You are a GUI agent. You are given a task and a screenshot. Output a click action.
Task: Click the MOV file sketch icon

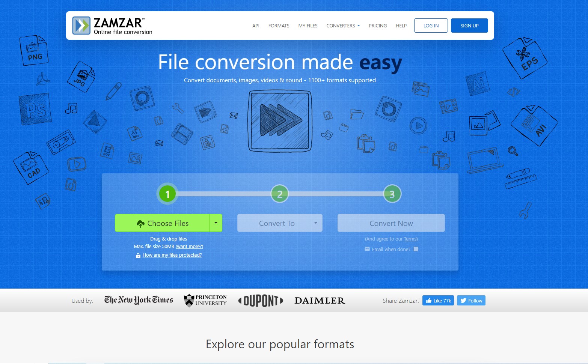[x=107, y=150]
